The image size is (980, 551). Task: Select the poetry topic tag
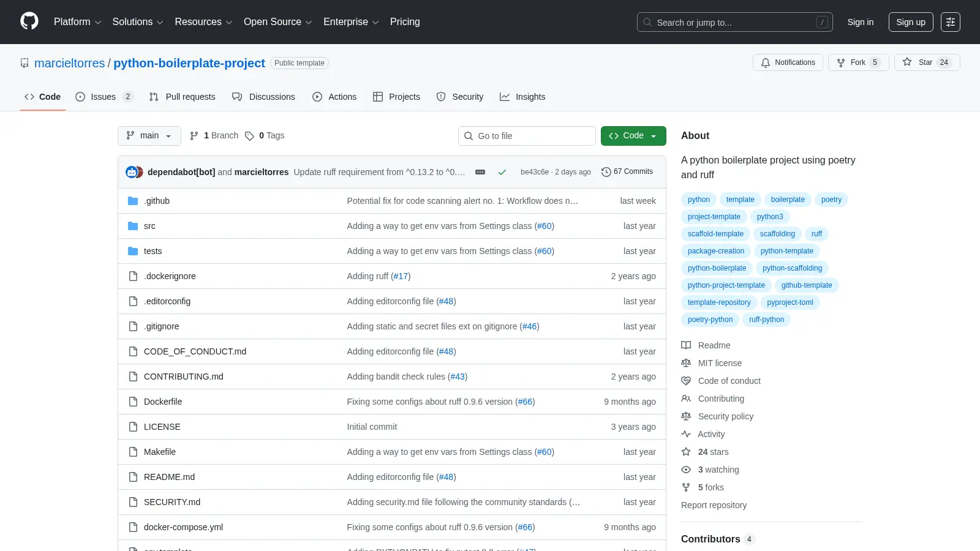[x=831, y=200]
